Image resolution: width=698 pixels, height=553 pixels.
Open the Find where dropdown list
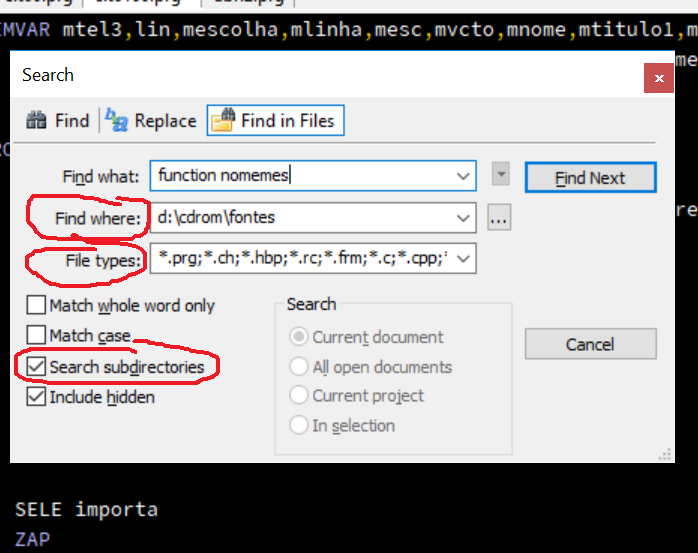click(463, 217)
